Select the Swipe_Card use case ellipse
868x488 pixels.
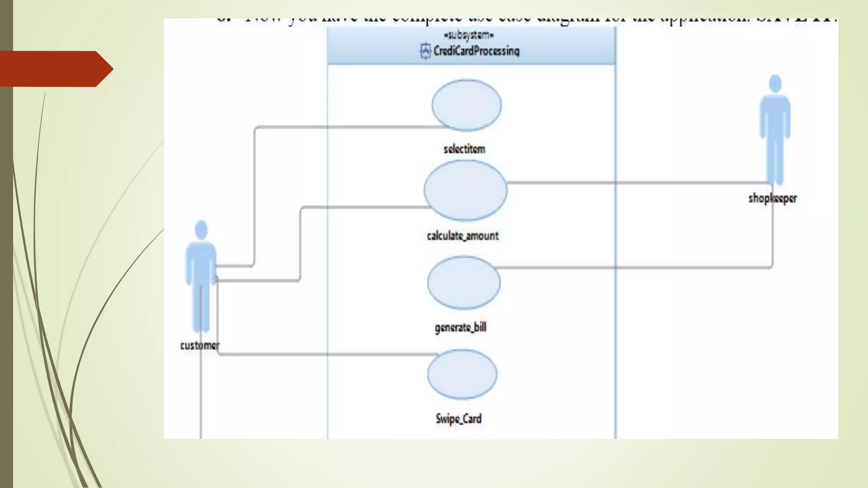(462, 374)
